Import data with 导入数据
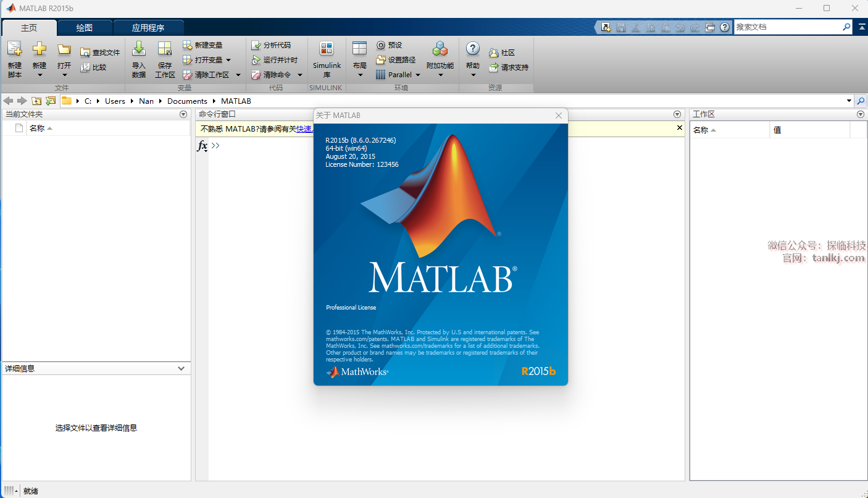 pos(139,59)
